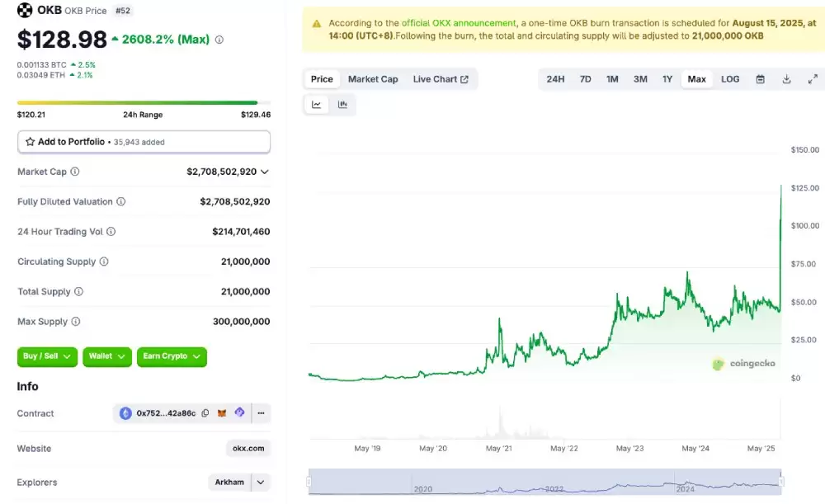Expand the Explorers dropdown arrow
Image resolution: width=825 pixels, height=504 pixels.
coord(262,483)
